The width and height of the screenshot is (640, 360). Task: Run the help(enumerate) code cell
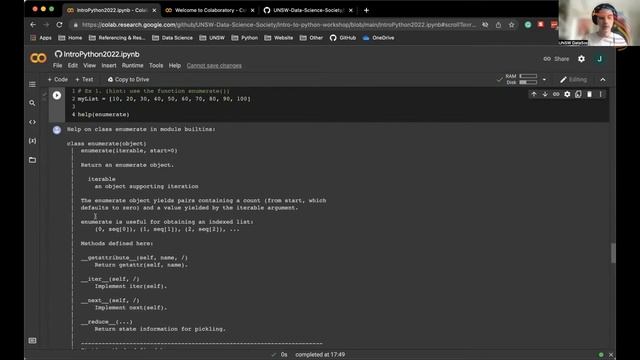click(x=57, y=95)
